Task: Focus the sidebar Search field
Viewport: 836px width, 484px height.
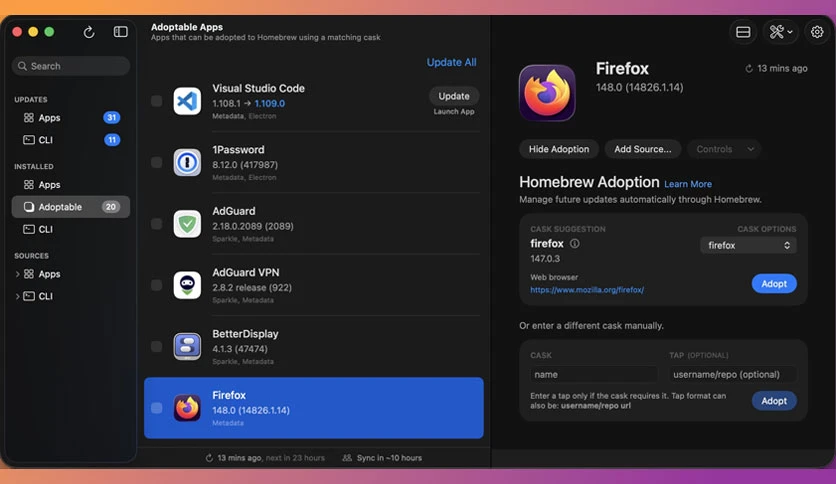Action: click(x=70, y=66)
